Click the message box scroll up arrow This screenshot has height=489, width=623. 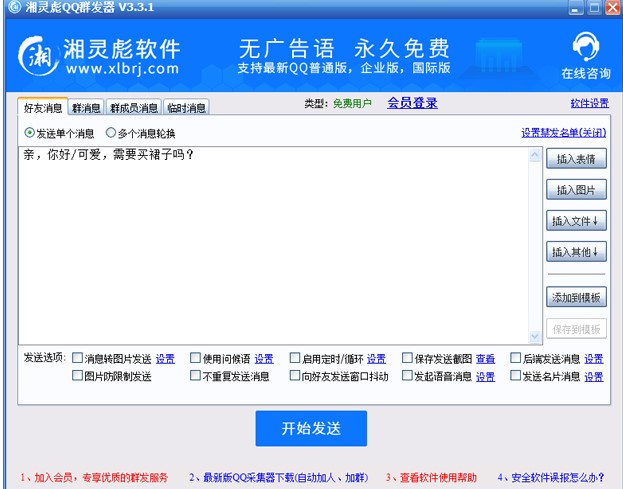(535, 155)
